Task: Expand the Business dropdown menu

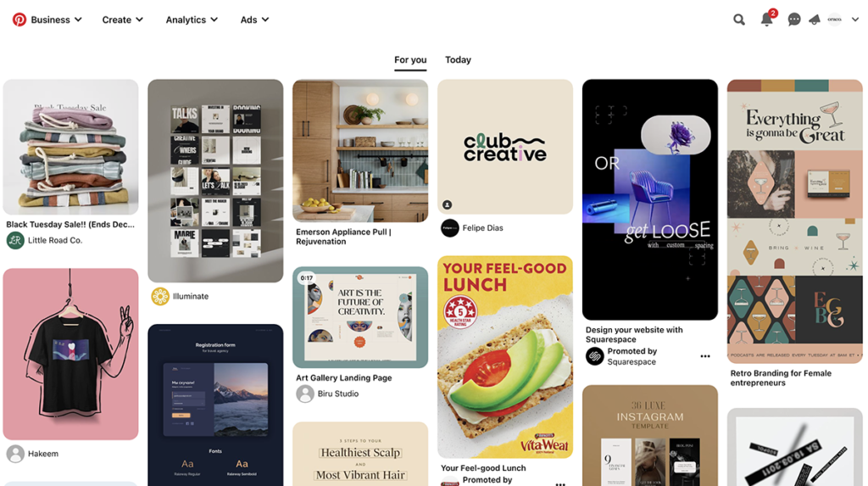Action: tap(56, 20)
